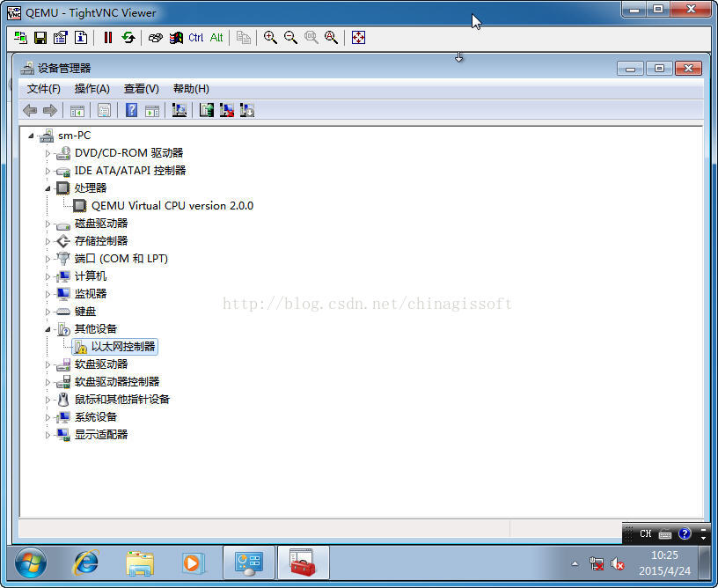Expand the 磁盘驱动器 node
The width and height of the screenshot is (718, 588).
coord(48,224)
